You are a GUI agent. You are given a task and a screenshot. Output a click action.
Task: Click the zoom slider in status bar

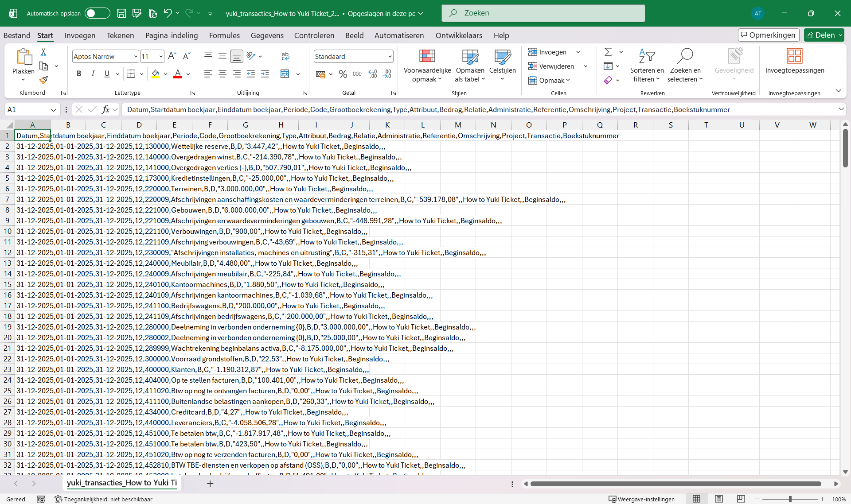click(790, 499)
